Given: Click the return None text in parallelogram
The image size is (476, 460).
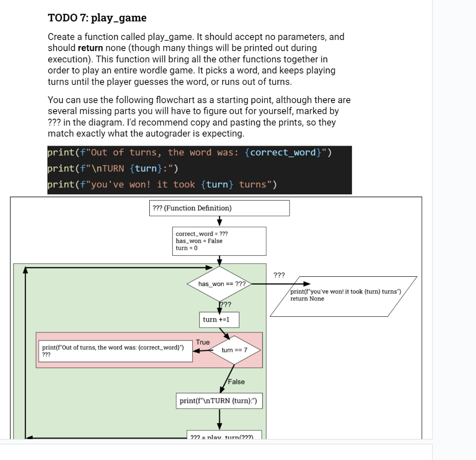Looking at the screenshot, I should pos(307,299).
